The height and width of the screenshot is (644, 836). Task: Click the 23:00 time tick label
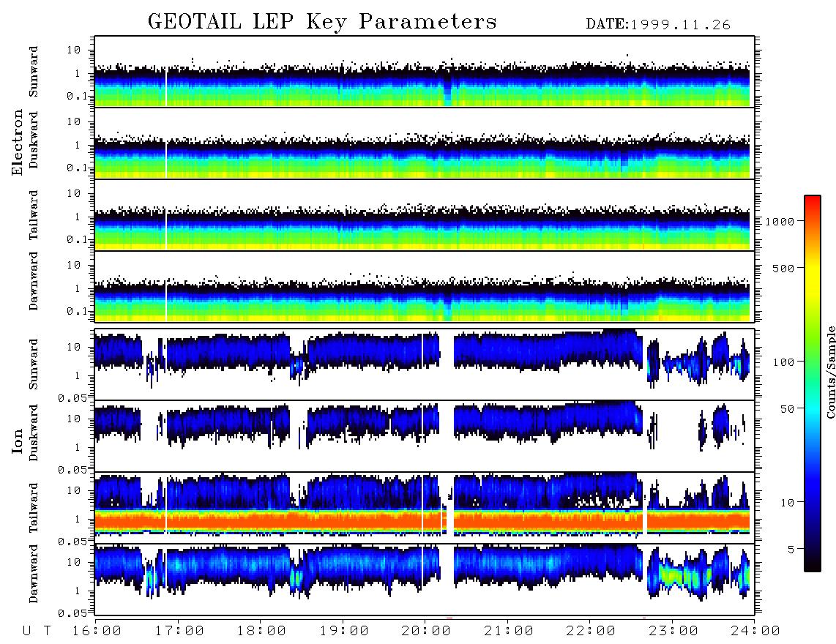673,632
